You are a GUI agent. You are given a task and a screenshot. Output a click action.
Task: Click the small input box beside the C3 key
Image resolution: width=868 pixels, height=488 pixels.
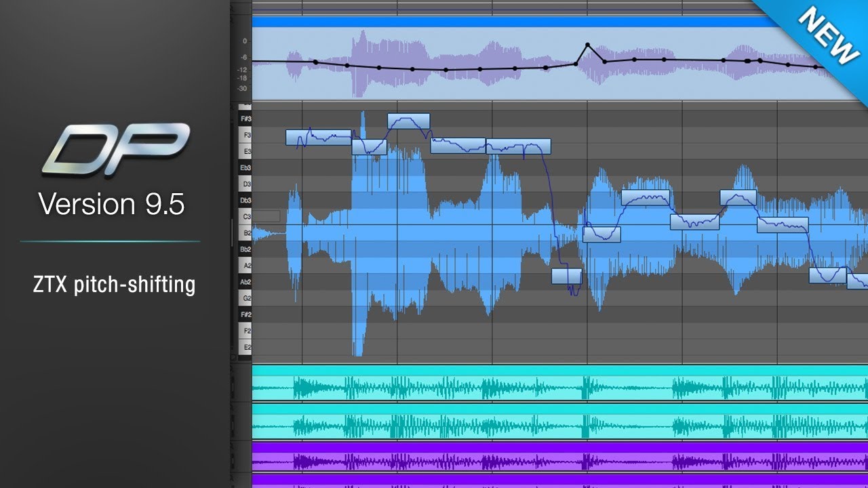click(x=267, y=216)
